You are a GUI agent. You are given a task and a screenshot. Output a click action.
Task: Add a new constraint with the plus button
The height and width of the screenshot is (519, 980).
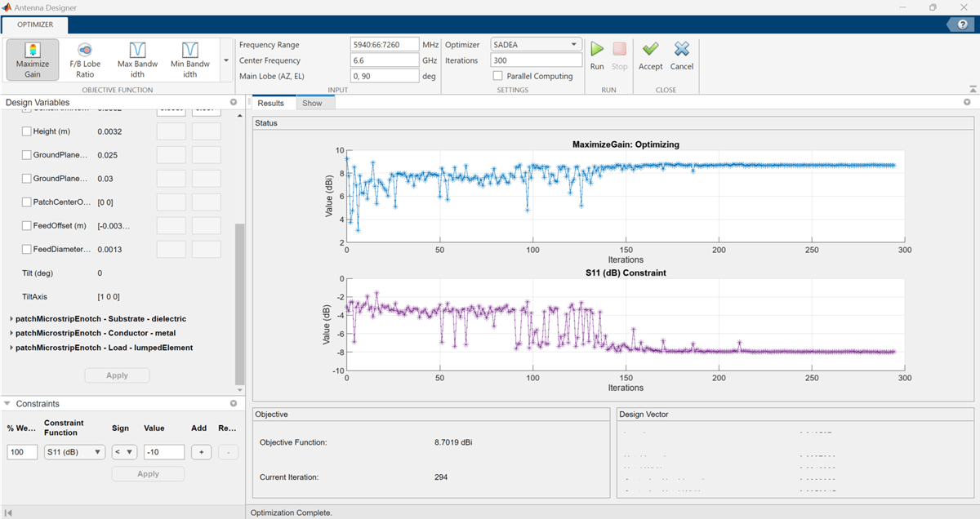click(201, 451)
